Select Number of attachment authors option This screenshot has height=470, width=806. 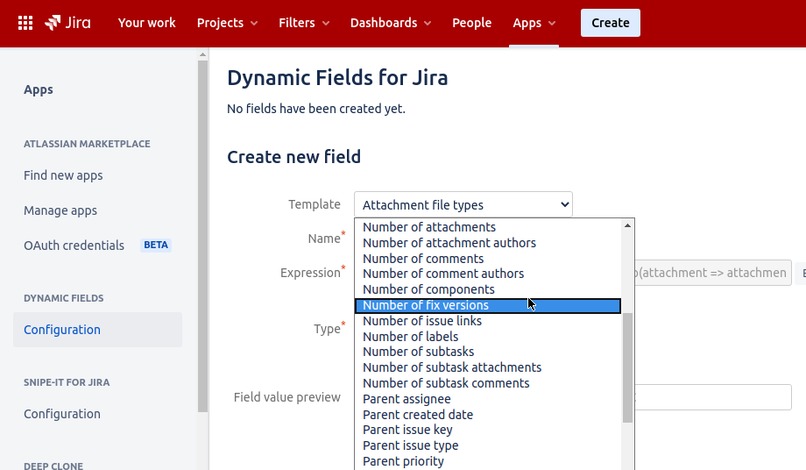488,243
